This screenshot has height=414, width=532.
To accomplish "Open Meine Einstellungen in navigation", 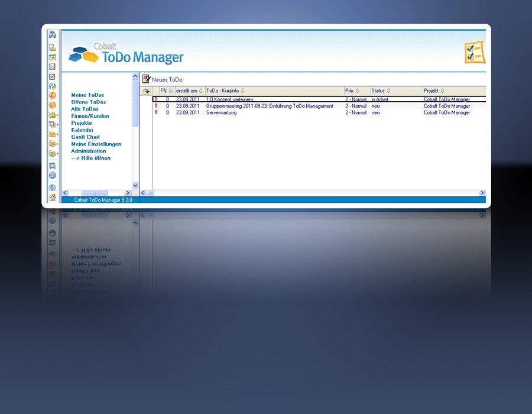I will point(96,144).
